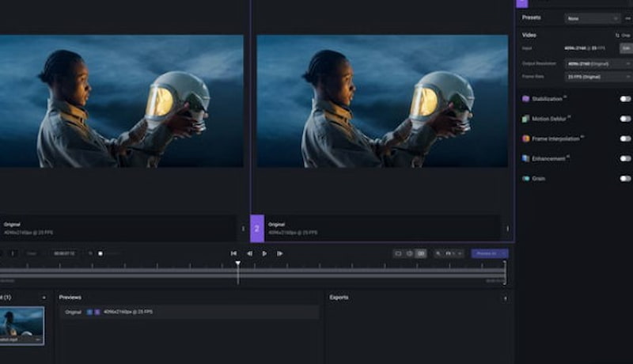Screen dimensions: 633x364
Task: Click the timecode input field
Action: [64, 253]
